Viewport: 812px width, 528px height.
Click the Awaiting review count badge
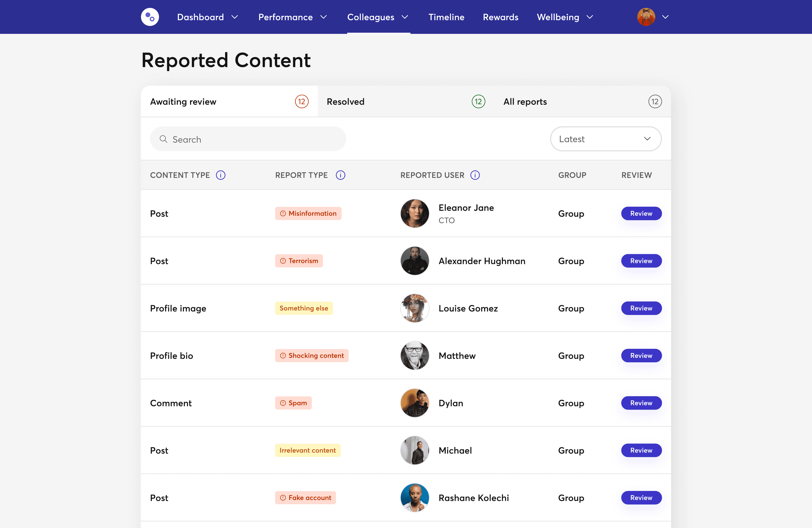click(302, 101)
